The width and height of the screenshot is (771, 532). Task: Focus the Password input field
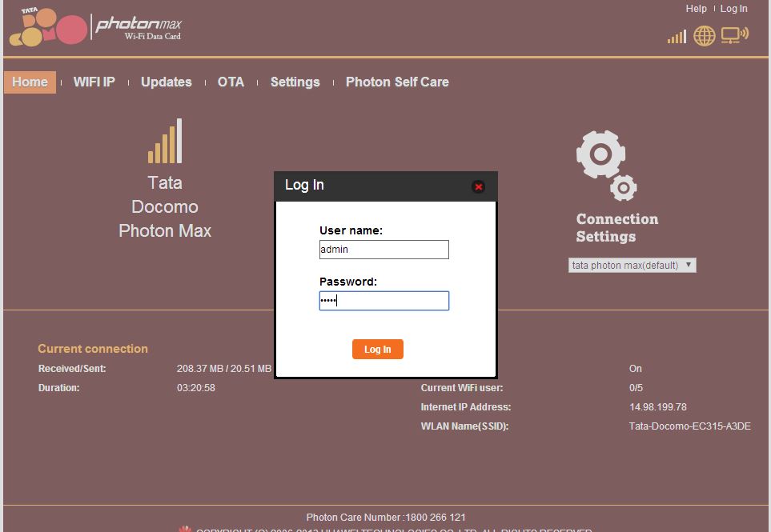coord(384,301)
